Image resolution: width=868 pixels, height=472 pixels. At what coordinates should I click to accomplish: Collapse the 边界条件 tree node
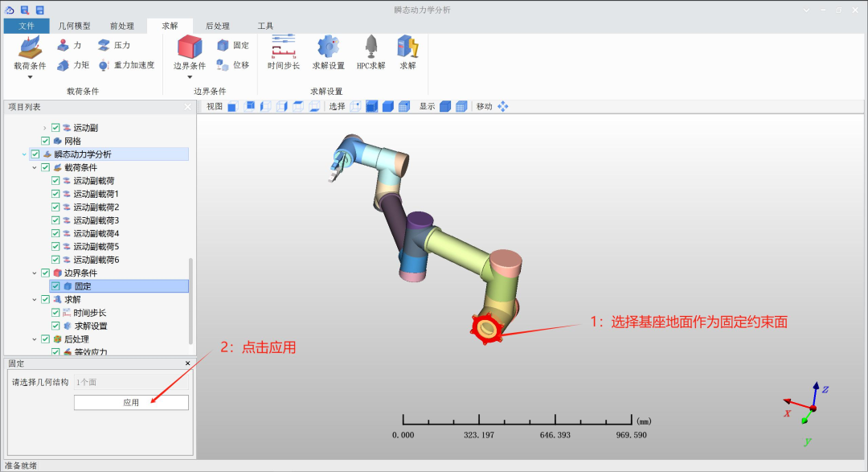[35, 273]
